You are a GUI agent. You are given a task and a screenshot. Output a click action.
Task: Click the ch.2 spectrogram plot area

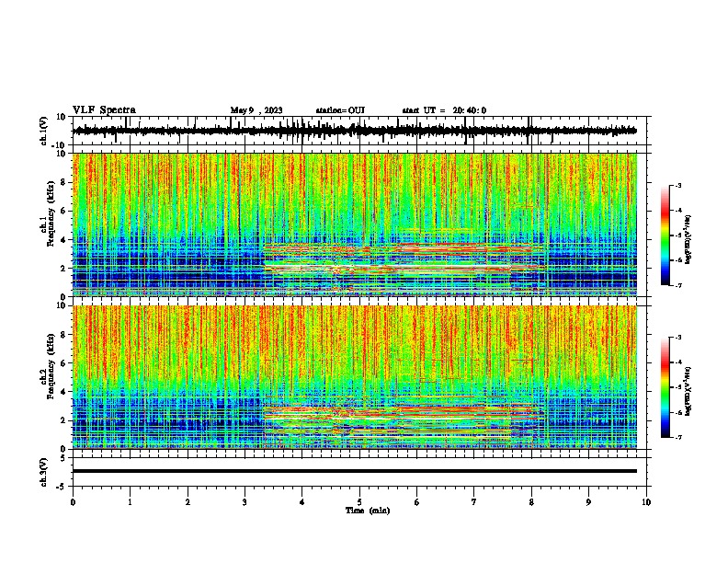(354, 377)
